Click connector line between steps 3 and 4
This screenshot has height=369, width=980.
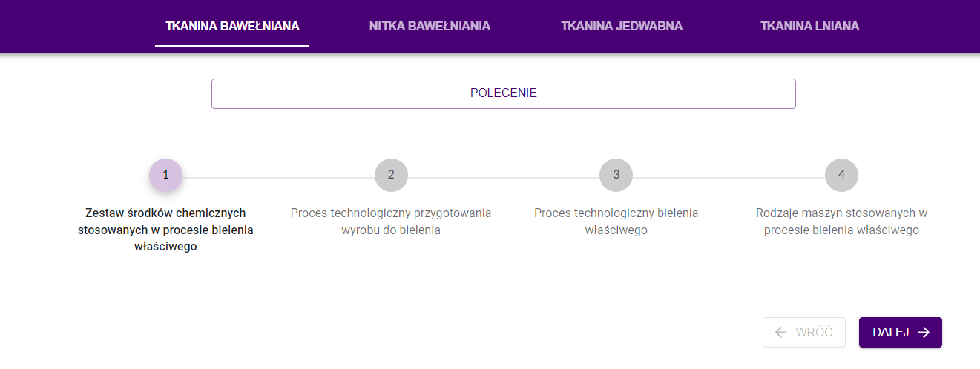(729, 178)
